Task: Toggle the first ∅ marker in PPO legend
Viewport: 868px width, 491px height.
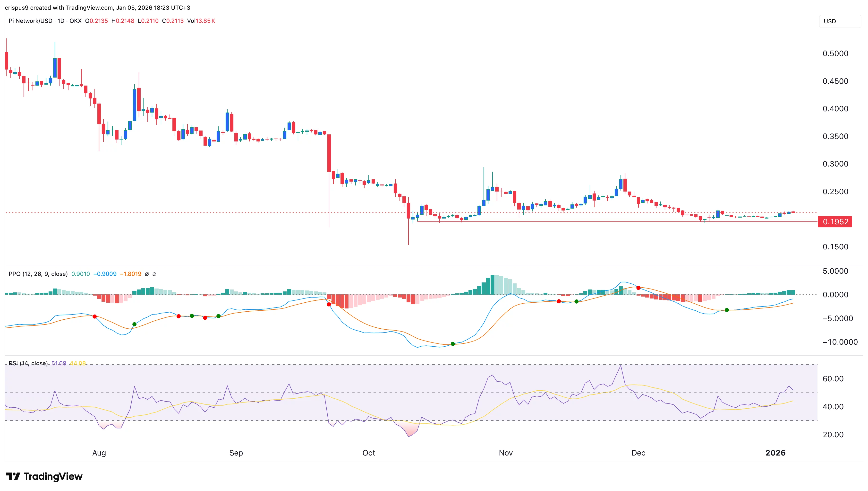Action: [147, 274]
